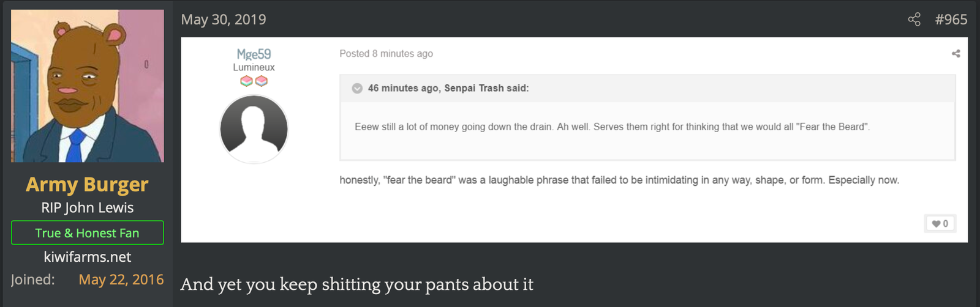
Task: Click the Senpai Trash said quote header
Action: [448, 88]
